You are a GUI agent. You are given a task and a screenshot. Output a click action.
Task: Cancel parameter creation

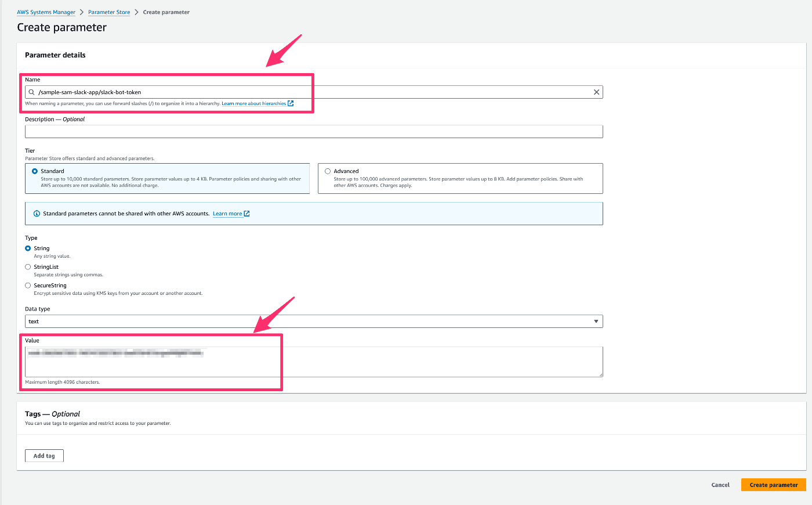point(720,485)
